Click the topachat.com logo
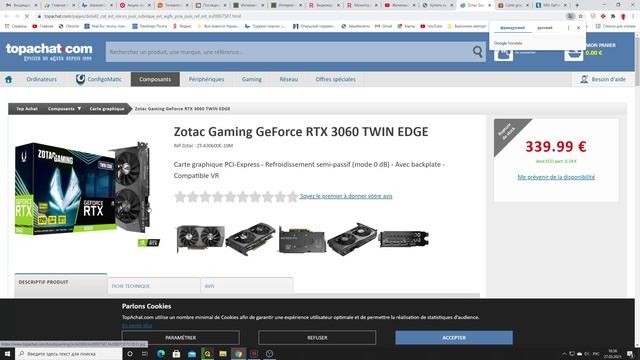 (x=49, y=52)
